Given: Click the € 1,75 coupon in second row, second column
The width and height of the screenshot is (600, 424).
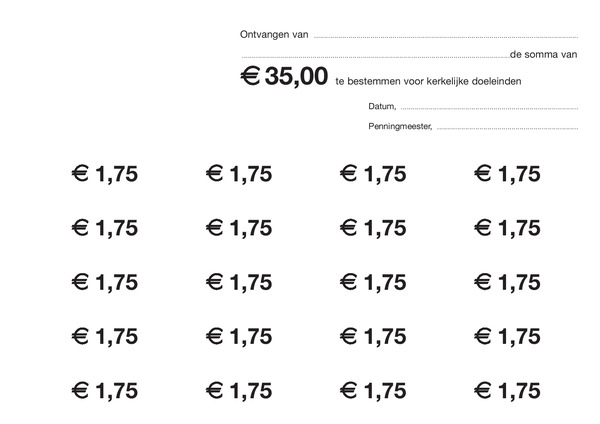Looking at the screenshot, I should (239, 228).
